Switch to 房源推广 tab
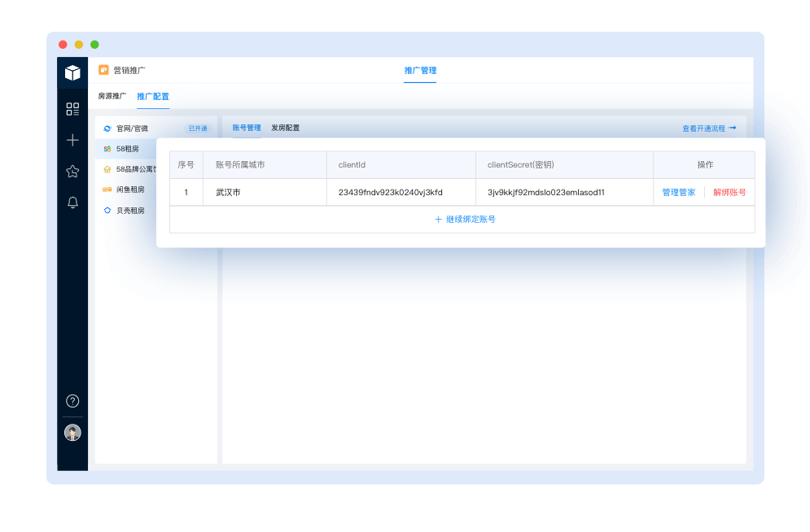The height and width of the screenshot is (532, 810). 112,96
